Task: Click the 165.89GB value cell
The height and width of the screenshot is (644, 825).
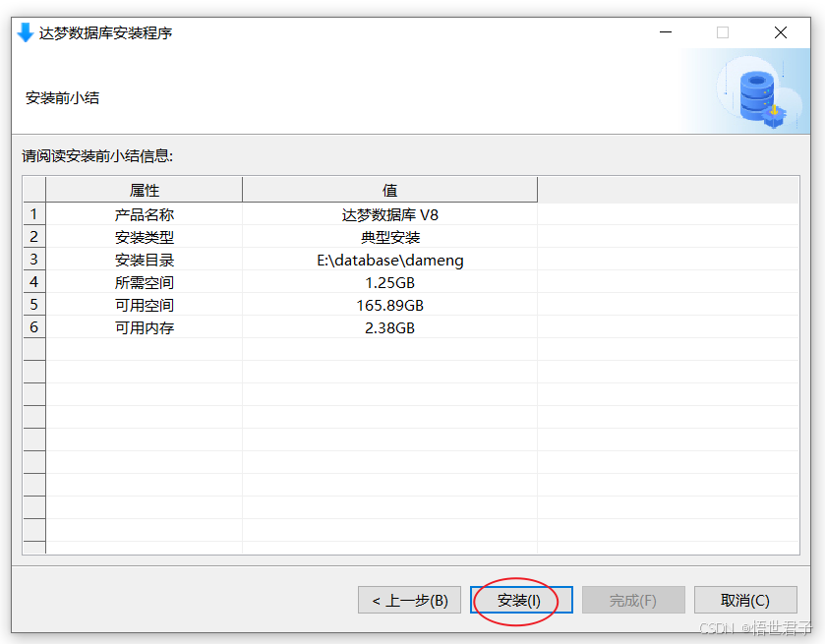Action: click(x=389, y=305)
